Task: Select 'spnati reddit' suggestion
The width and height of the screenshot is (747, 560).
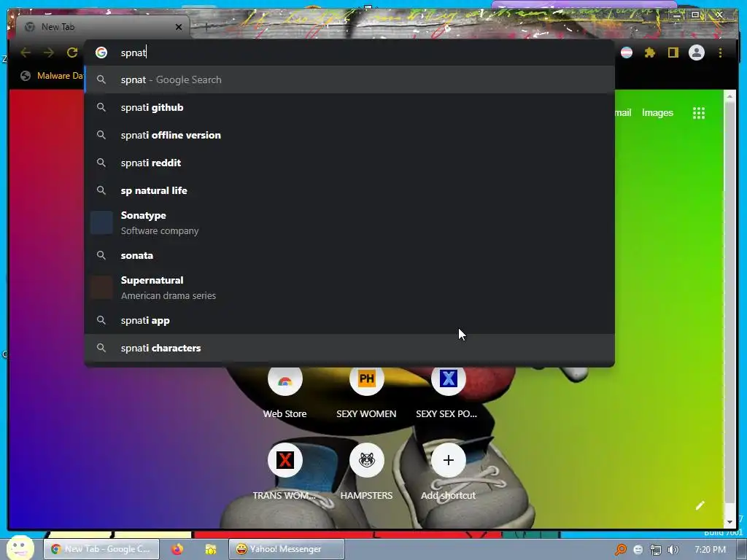Action: [349, 163]
